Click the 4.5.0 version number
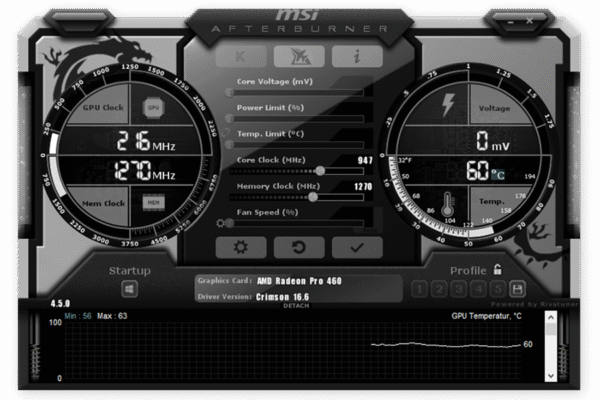Viewport: 600px width, 400px height. (x=60, y=304)
